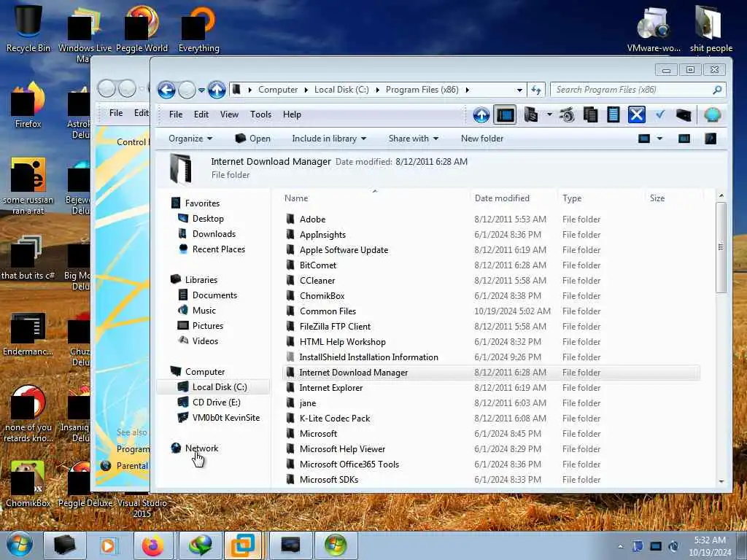Select Downloads in the navigation pane

(214, 234)
